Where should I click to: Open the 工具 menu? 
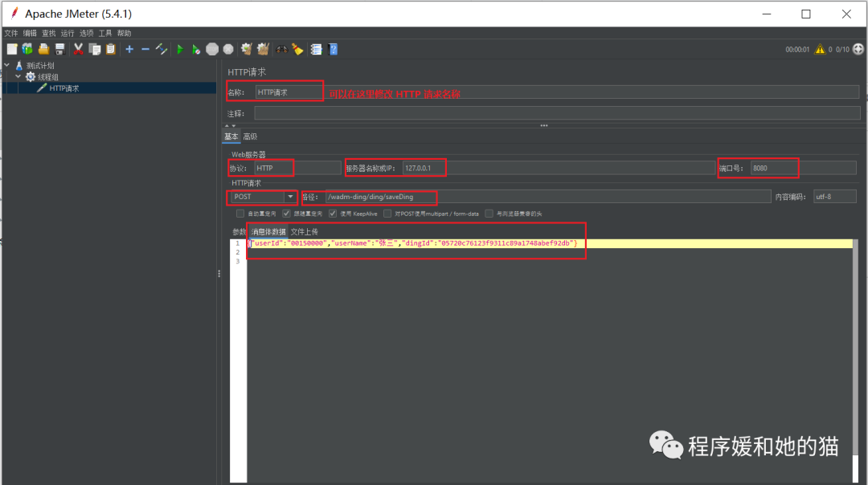[105, 33]
